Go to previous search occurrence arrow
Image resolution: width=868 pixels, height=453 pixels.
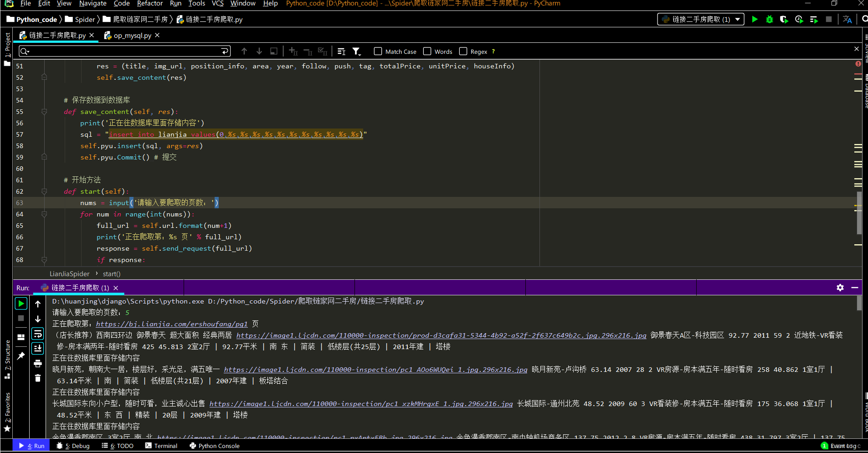pyautogui.click(x=244, y=51)
